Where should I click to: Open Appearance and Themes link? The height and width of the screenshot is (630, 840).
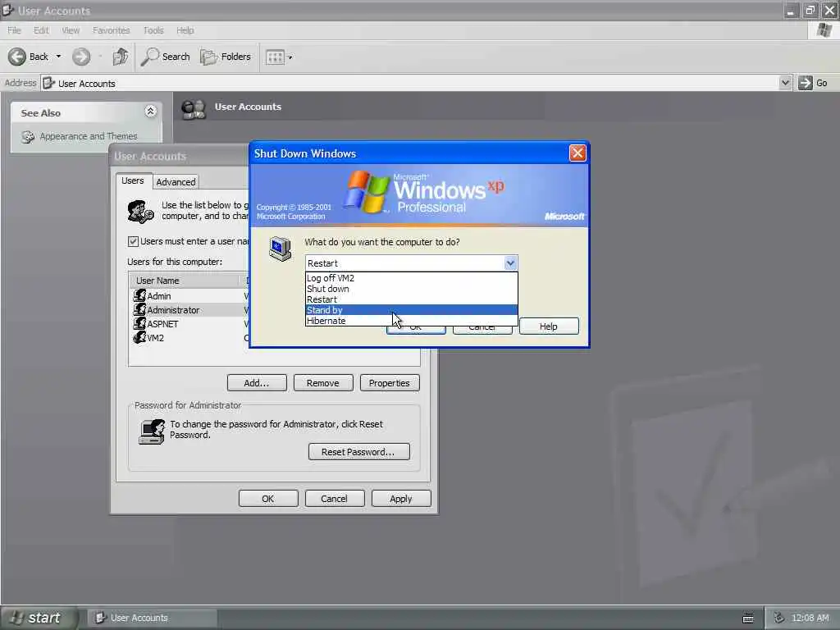click(89, 137)
